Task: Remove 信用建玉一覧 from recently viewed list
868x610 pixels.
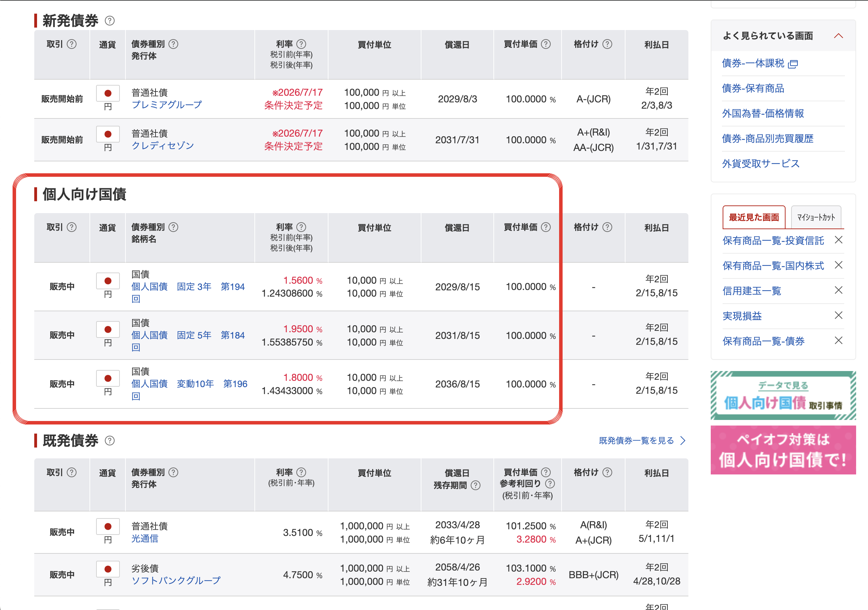Action: point(839,290)
